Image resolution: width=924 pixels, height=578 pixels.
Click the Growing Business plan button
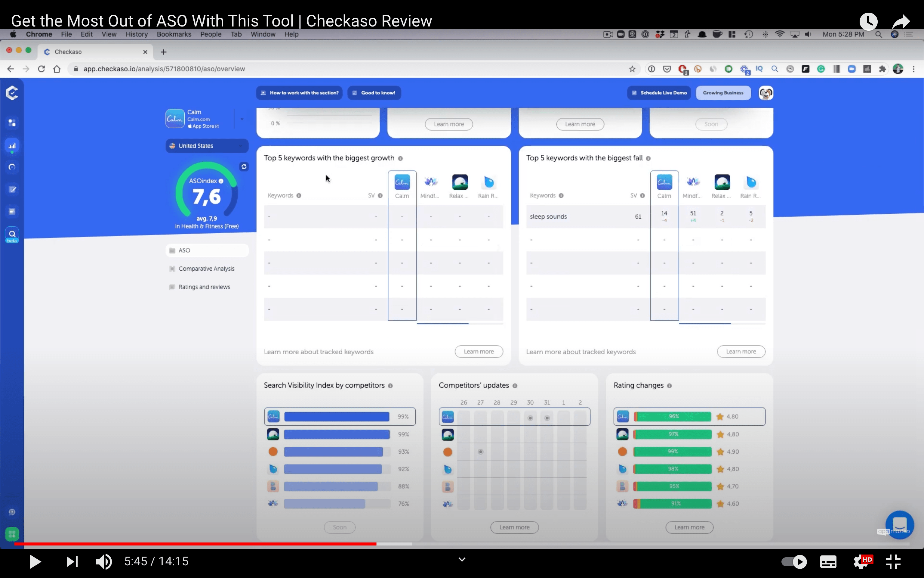coord(723,93)
